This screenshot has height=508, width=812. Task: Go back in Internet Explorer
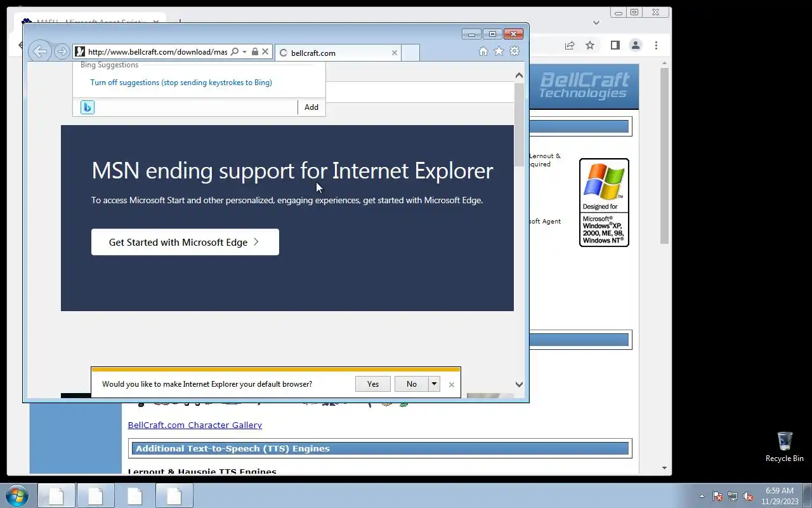pos(40,51)
